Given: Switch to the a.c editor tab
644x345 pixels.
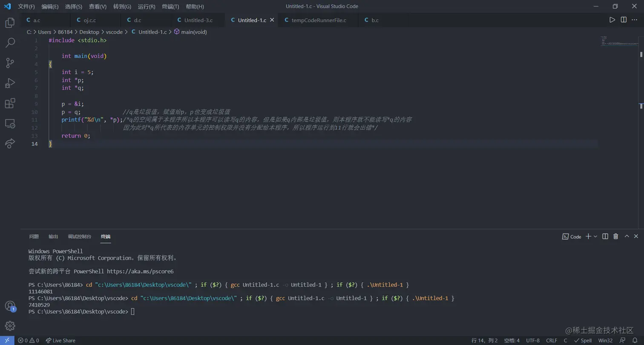Looking at the screenshot, I should pos(45,20).
